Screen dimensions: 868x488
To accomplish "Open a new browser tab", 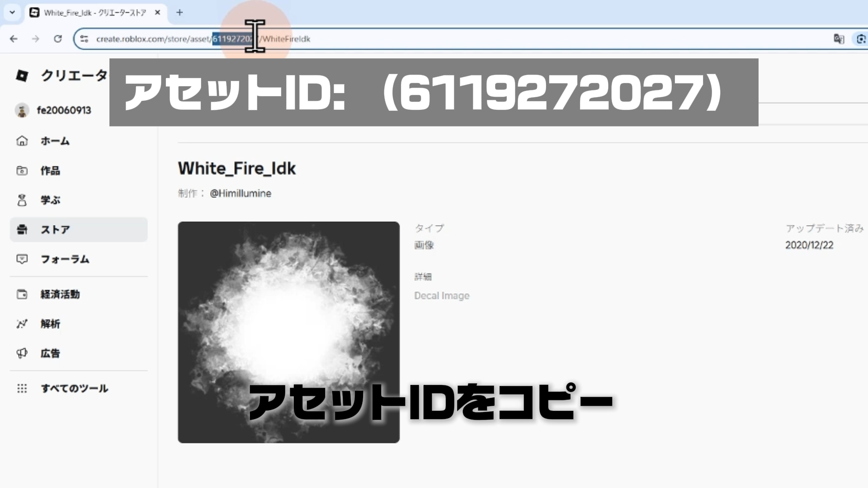I will pos(179,13).
